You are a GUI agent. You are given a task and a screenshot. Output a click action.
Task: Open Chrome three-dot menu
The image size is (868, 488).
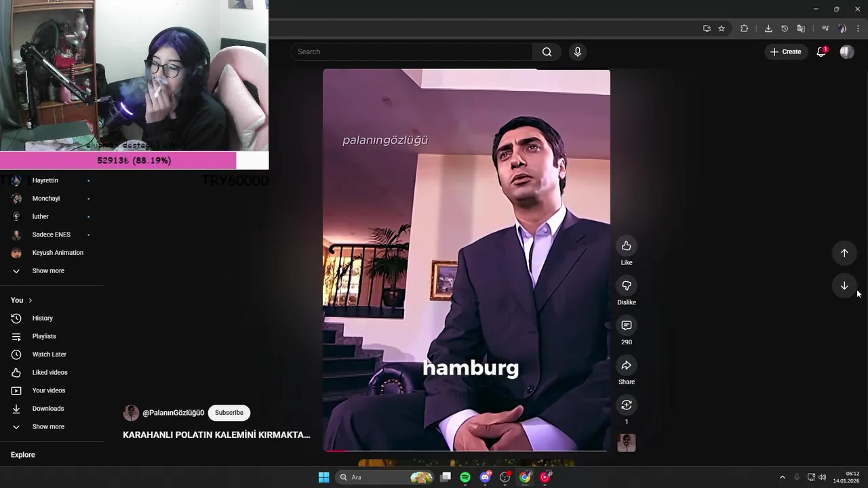[x=858, y=28]
